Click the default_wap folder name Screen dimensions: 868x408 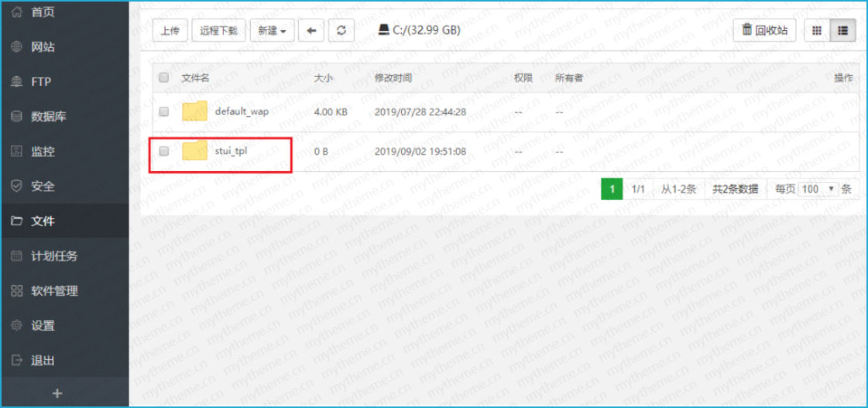[242, 111]
